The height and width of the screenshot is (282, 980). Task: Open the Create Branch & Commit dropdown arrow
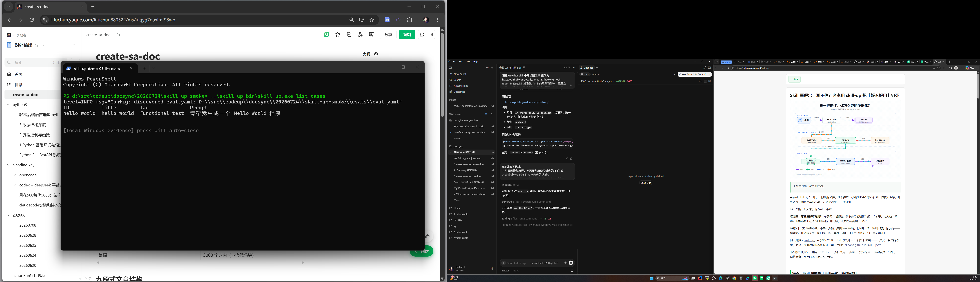(x=710, y=75)
